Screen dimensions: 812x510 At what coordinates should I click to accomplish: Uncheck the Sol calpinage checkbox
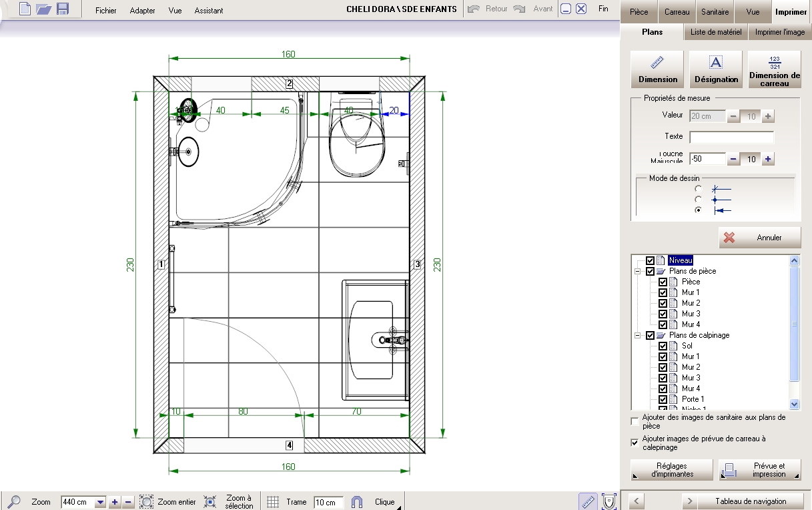tap(663, 346)
